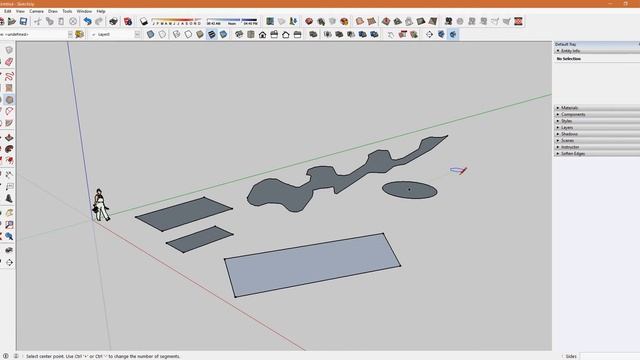Click the Print icon
Screen dimensions: 640x360
113,21
